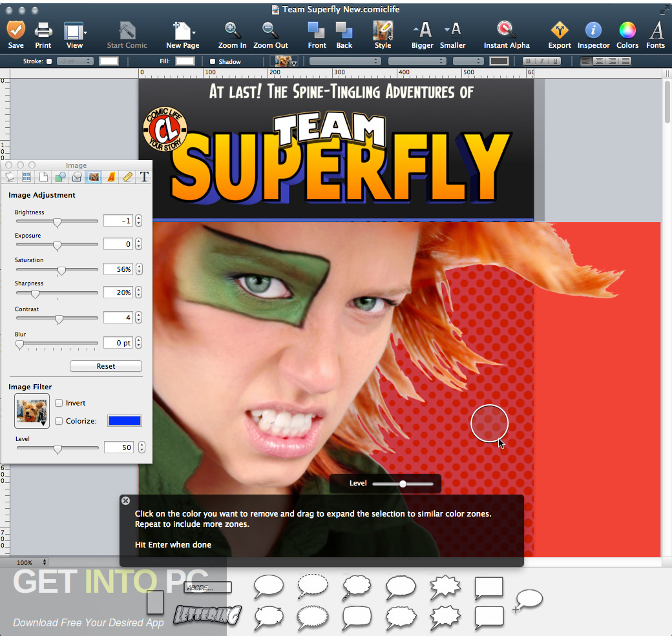Open the View options icon
The image size is (672, 636).
74,35
